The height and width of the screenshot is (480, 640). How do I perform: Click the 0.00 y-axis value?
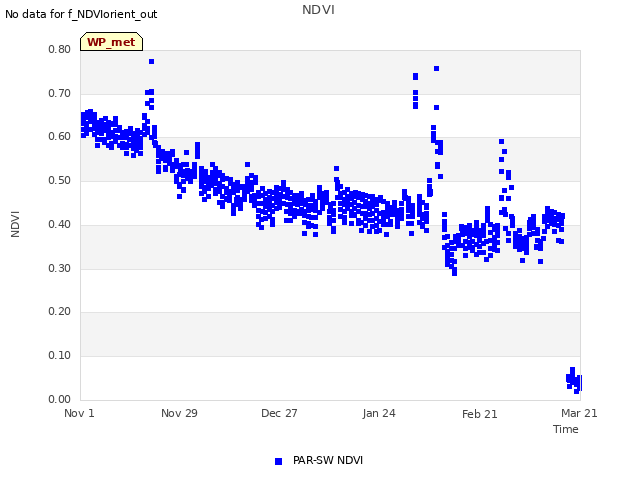[60, 399]
